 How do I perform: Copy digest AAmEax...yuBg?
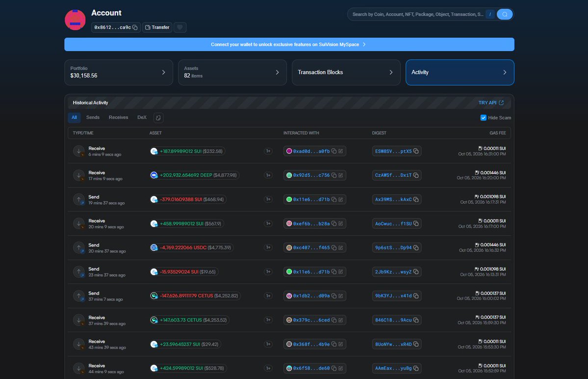click(416, 368)
